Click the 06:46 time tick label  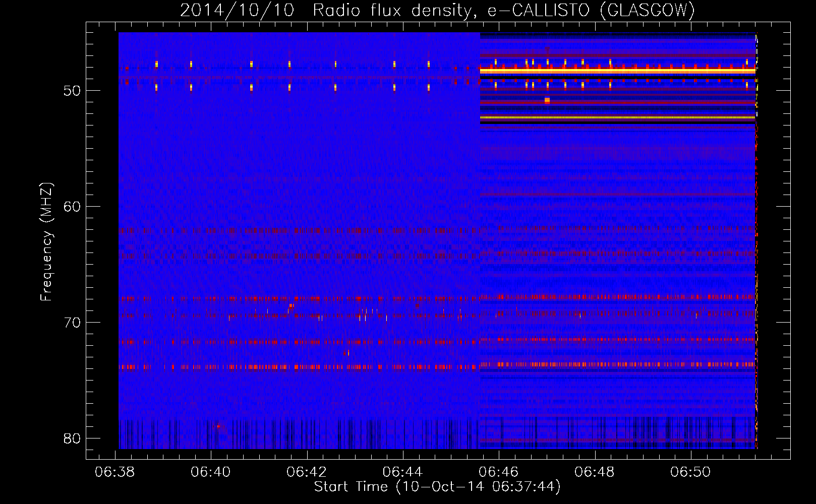click(x=498, y=472)
